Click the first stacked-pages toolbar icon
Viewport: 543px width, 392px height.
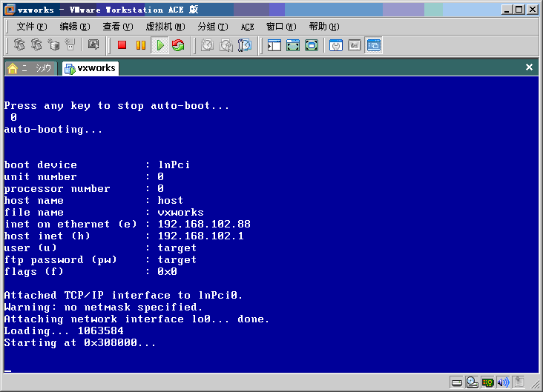coord(19,45)
